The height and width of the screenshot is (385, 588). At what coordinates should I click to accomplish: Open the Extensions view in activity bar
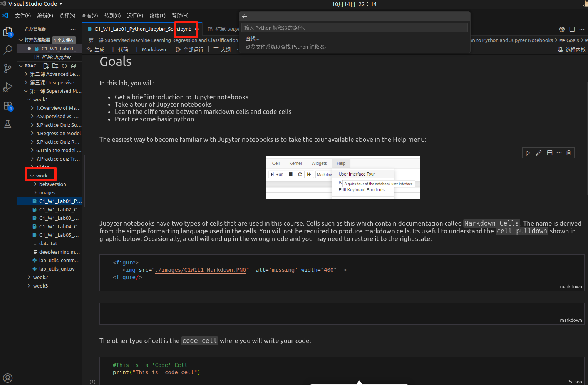(8, 105)
